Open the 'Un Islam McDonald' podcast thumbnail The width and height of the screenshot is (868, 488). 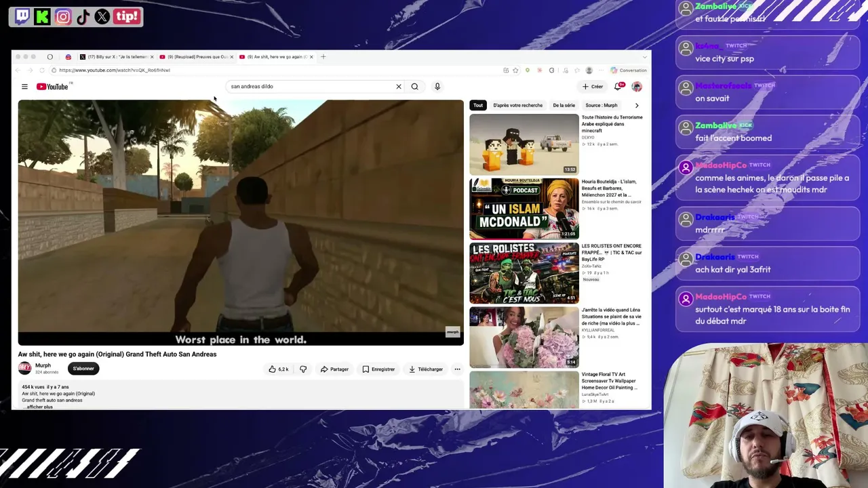[524, 209]
